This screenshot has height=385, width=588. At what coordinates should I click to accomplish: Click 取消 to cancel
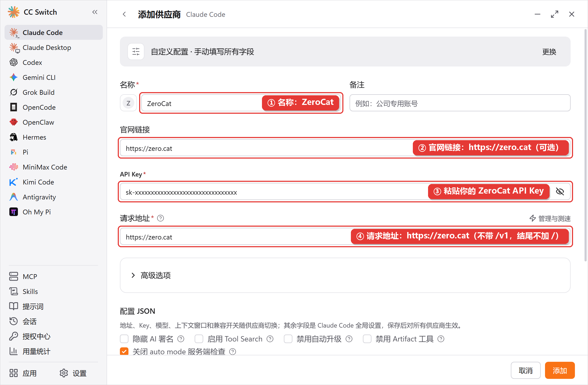[526, 371]
